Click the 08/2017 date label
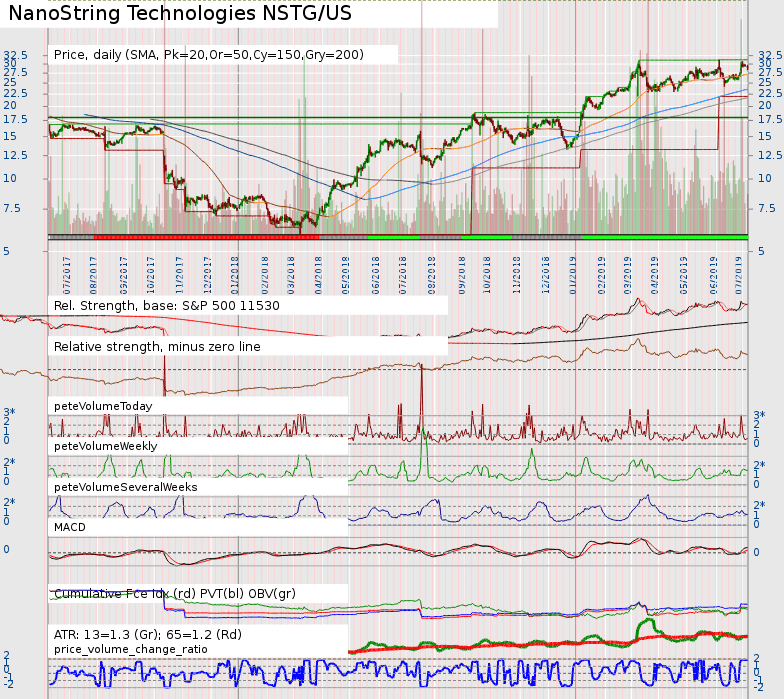This screenshot has height=699, width=784. [93, 275]
